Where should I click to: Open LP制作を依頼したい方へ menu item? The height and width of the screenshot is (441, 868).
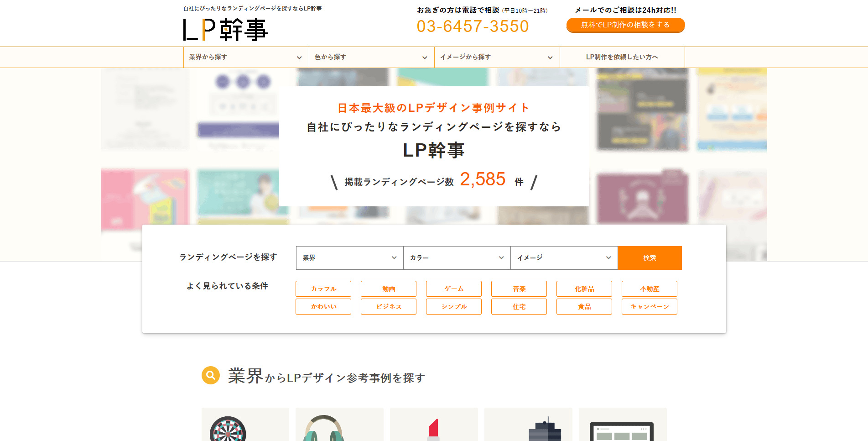[622, 57]
